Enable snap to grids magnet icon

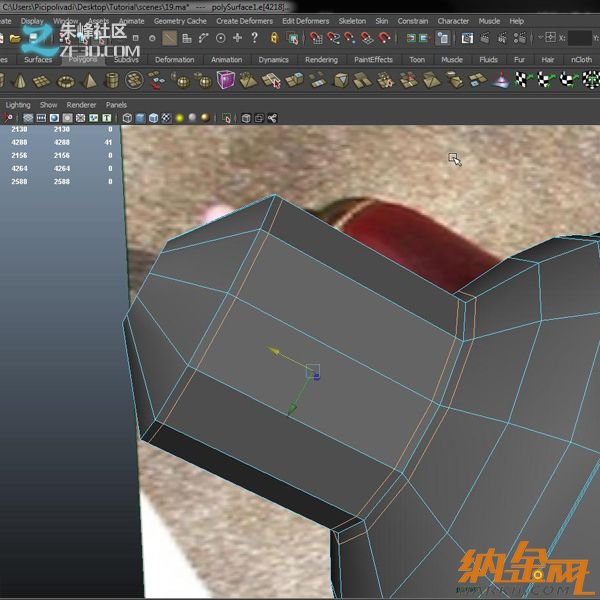[x=316, y=38]
